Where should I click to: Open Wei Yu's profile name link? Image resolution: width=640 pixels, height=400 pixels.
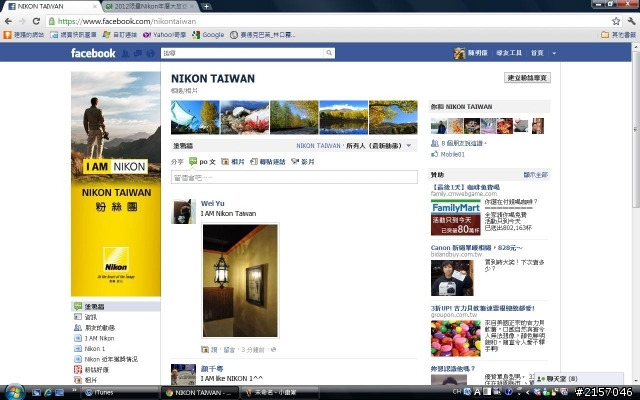coord(213,203)
